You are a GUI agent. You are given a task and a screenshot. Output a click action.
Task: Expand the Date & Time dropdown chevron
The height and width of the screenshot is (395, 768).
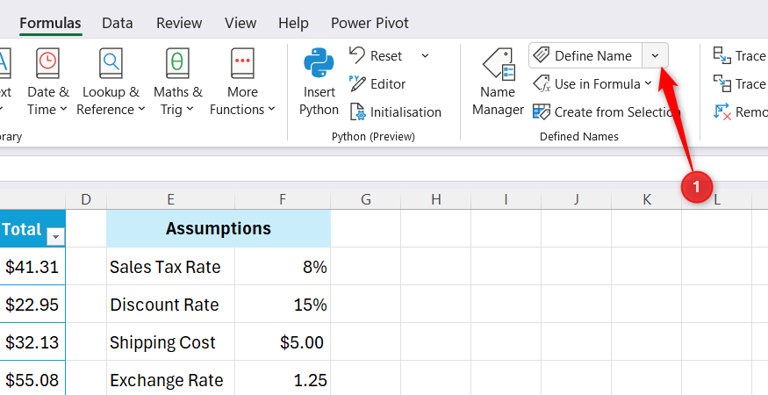tap(64, 110)
